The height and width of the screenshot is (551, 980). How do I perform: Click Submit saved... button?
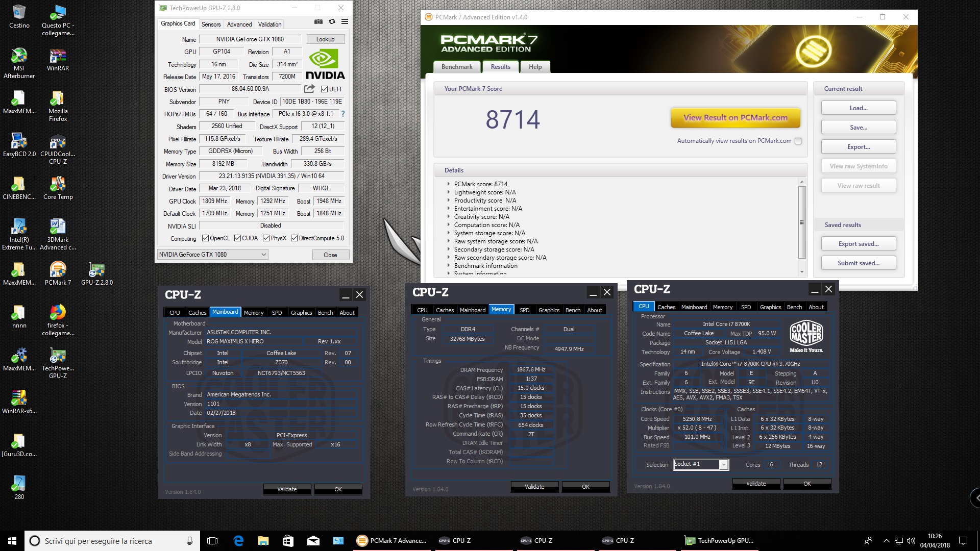859,263
